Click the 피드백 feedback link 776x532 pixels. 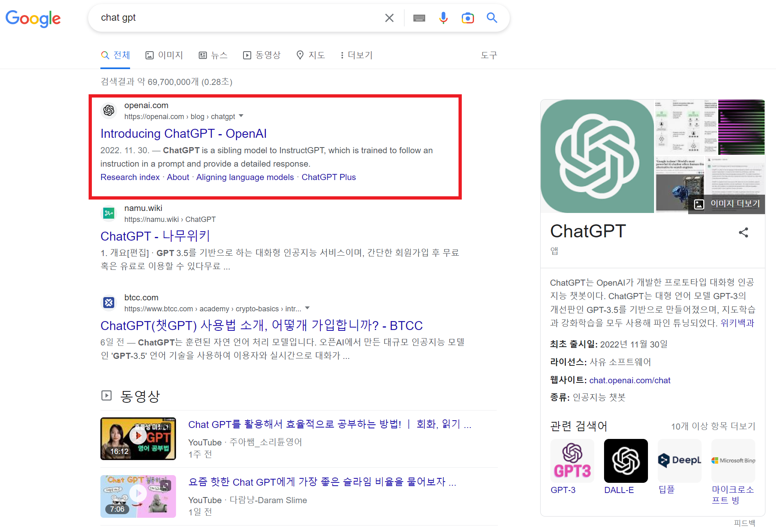coord(745,523)
